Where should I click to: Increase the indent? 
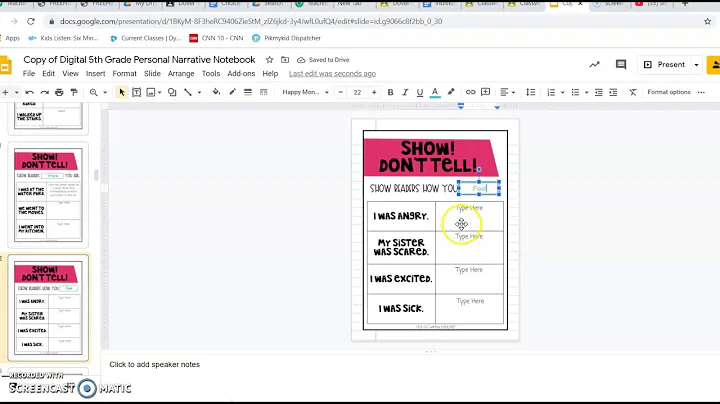(613, 92)
